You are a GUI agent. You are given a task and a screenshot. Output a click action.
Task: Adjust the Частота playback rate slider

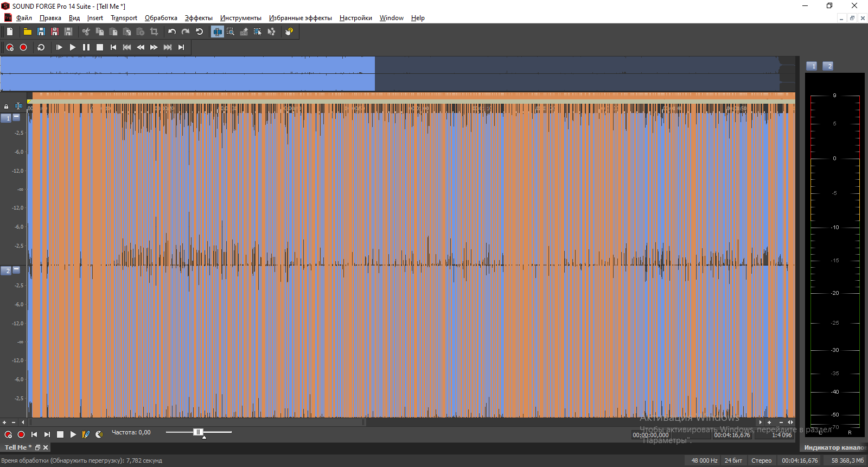(x=199, y=432)
